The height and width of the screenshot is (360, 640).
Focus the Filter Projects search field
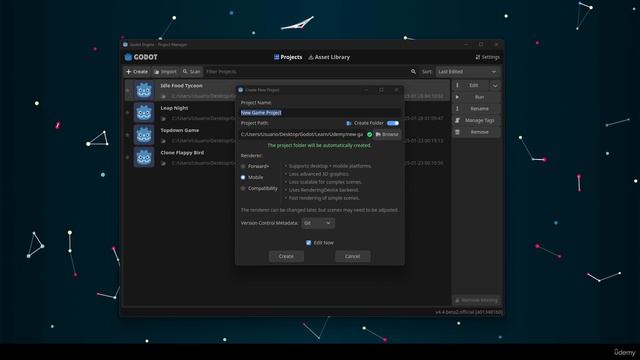[307, 71]
